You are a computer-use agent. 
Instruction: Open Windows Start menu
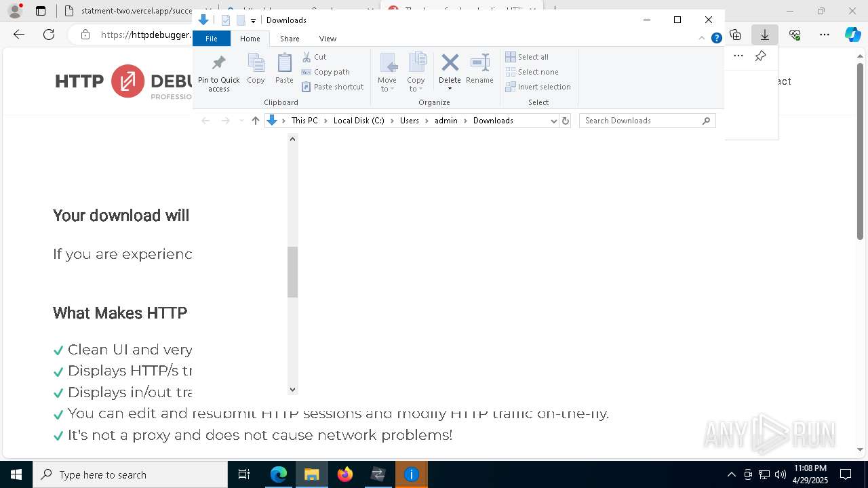[x=16, y=474]
